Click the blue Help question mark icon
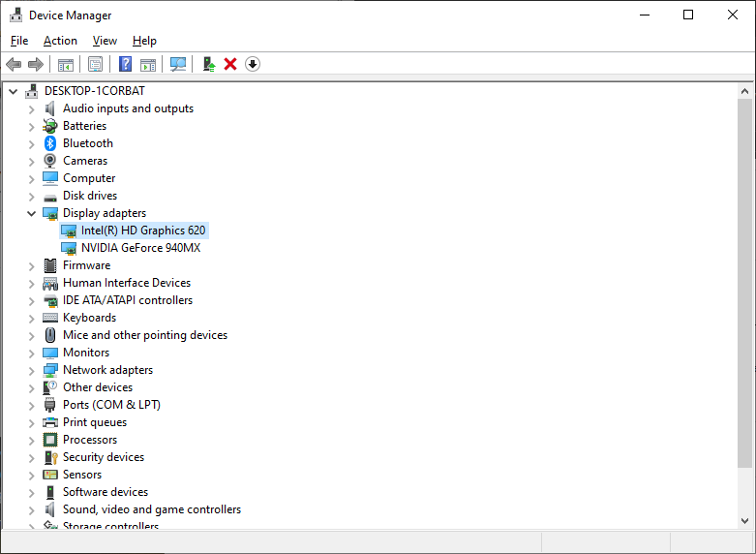Viewport: 756px width, 554px height. pos(126,64)
